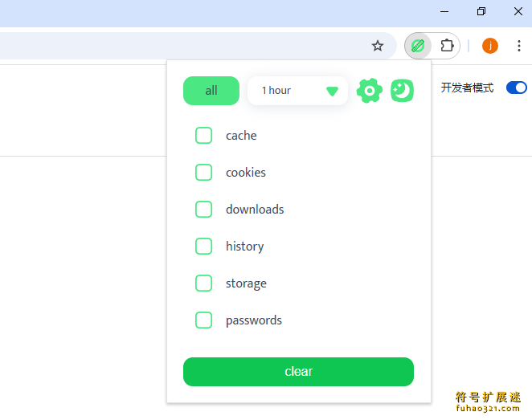Image resolution: width=532 pixels, height=420 pixels.
Task: Check the cookies checkbox
Action: coord(203,172)
